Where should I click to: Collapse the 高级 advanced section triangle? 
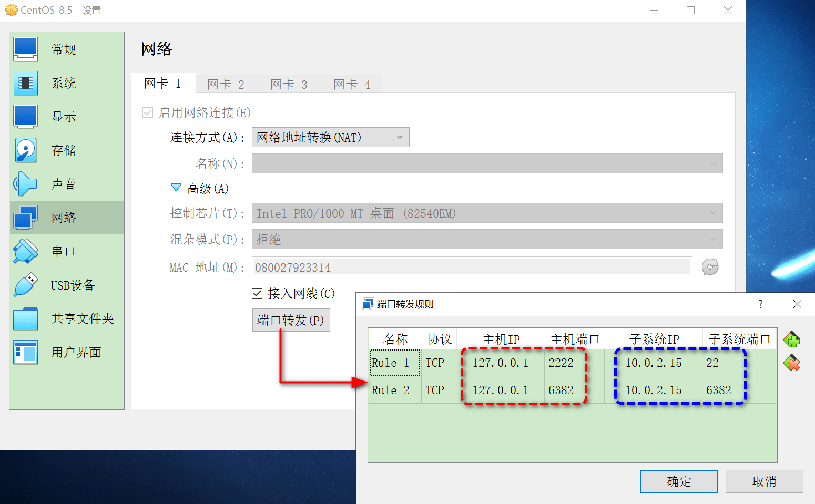pos(176,188)
